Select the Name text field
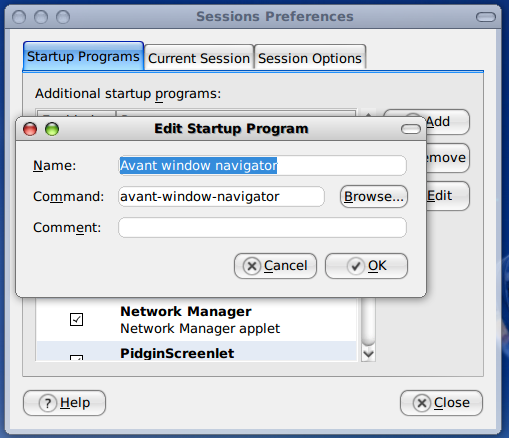 [262, 166]
